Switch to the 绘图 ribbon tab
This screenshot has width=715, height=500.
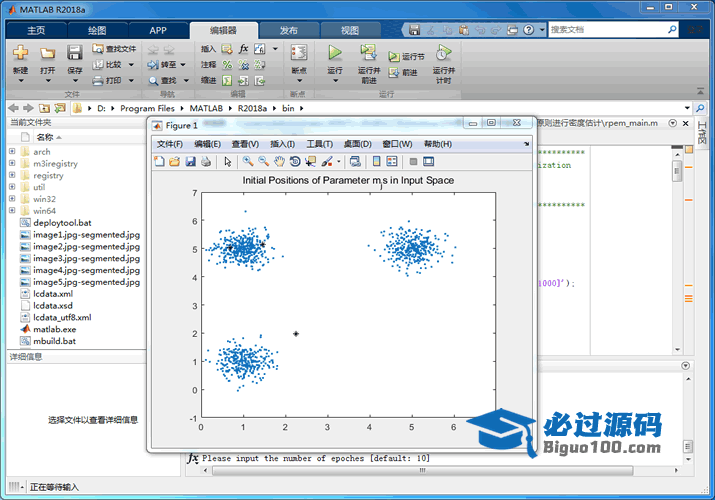[x=97, y=30]
